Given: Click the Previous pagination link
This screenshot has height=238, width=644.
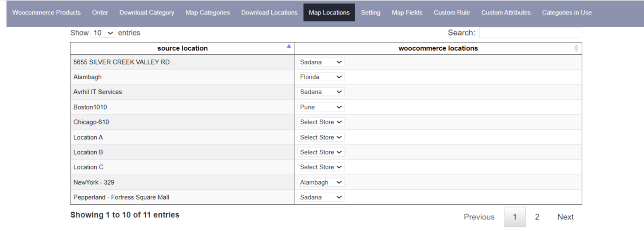Looking at the screenshot, I should [479, 217].
